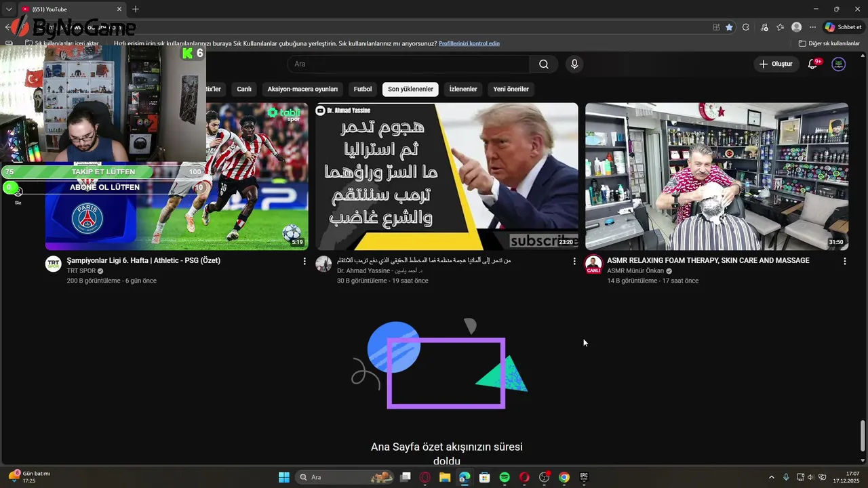Open the red Opera browser taskbar icon
The height and width of the screenshot is (488, 868).
[524, 477]
